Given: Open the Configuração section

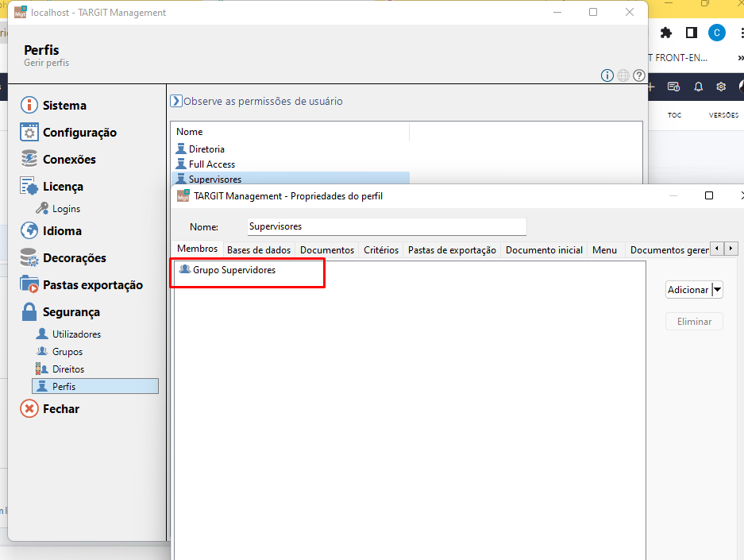Looking at the screenshot, I should [68, 133].
